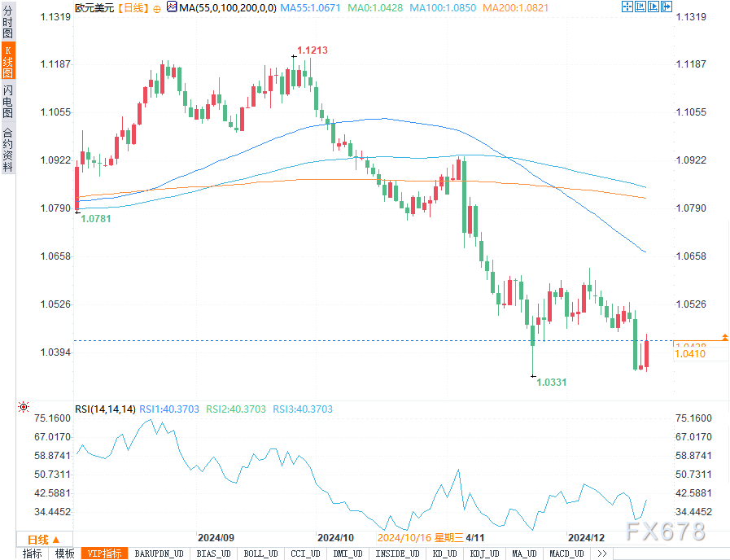Image resolution: width=730 pixels, height=560 pixels.
Task: Click the RSI(14,14,14) parameter label
Action: point(105,409)
